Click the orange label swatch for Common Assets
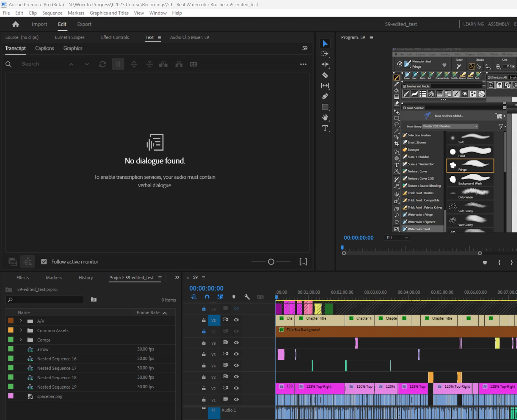This screenshot has width=517, height=420. [11, 330]
